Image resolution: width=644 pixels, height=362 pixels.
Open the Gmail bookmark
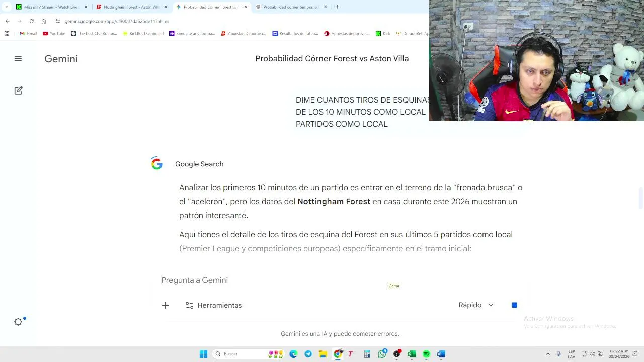[x=28, y=33]
